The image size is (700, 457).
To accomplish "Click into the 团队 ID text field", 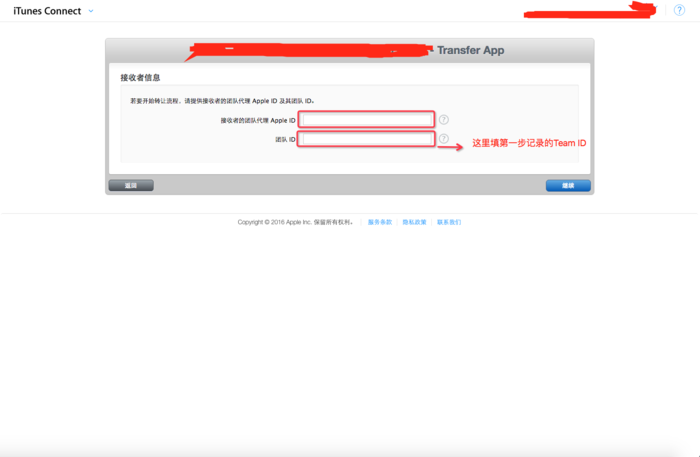I will [367, 139].
